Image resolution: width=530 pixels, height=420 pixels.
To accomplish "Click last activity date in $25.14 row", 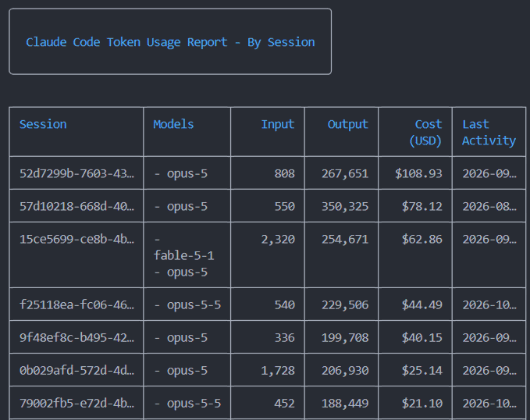I will (489, 370).
